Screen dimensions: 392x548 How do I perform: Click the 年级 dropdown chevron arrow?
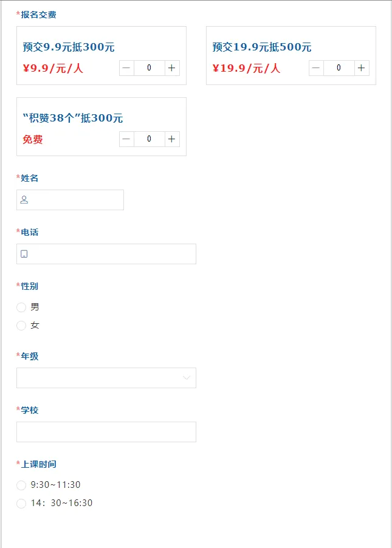[x=187, y=378]
